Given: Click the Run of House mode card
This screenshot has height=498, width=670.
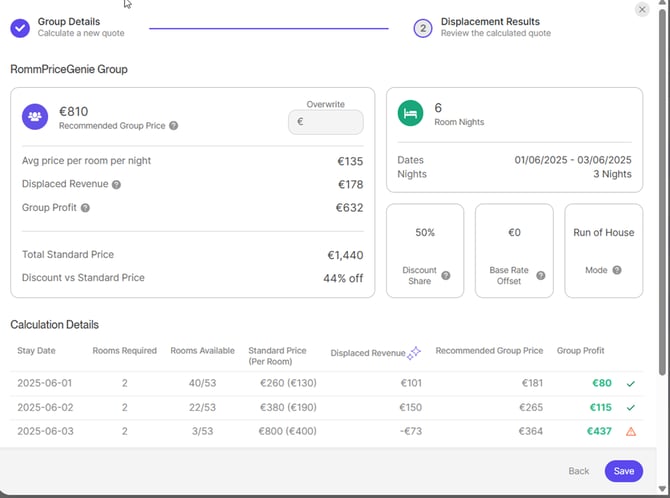Looking at the screenshot, I should 603,250.
